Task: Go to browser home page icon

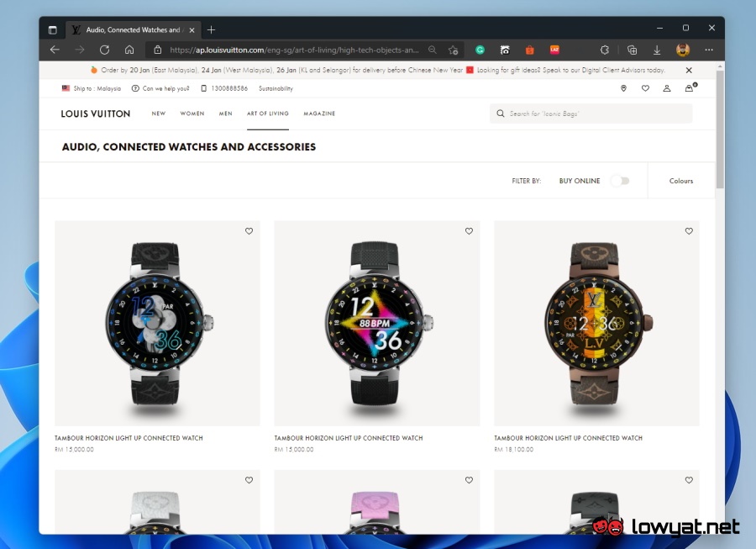Action: [129, 50]
